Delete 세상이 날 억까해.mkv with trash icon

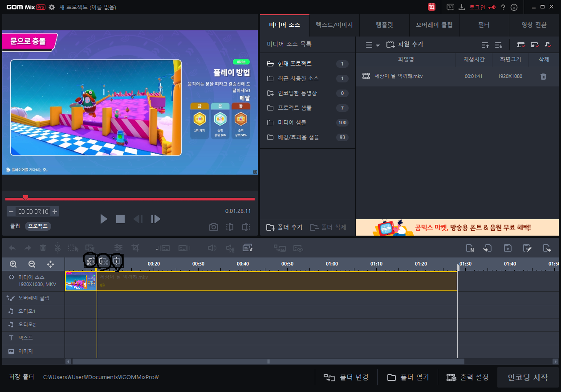(x=543, y=77)
